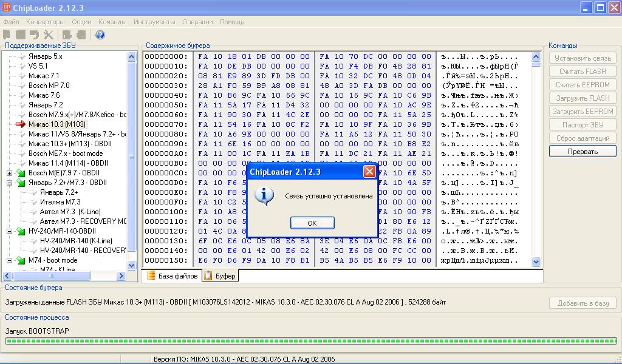Click the 00000000: address in the hex view
This screenshot has width=622, height=364.
coord(166,56)
